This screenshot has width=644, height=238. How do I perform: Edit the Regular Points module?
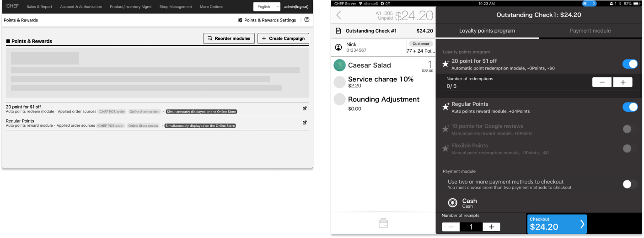point(305,123)
